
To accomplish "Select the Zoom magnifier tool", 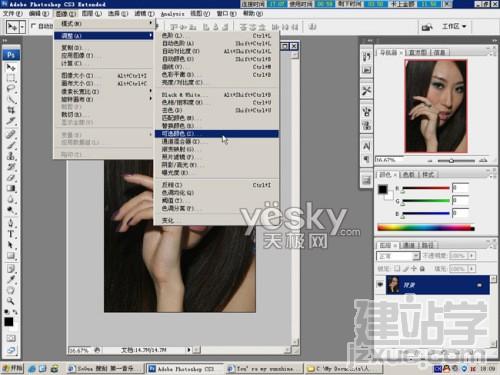I will click(x=11, y=301).
